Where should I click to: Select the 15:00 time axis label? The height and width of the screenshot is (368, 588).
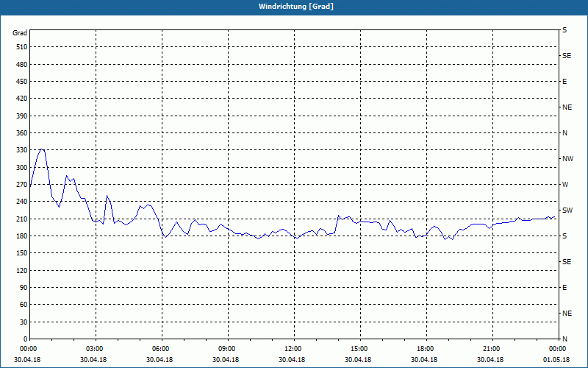360,349
